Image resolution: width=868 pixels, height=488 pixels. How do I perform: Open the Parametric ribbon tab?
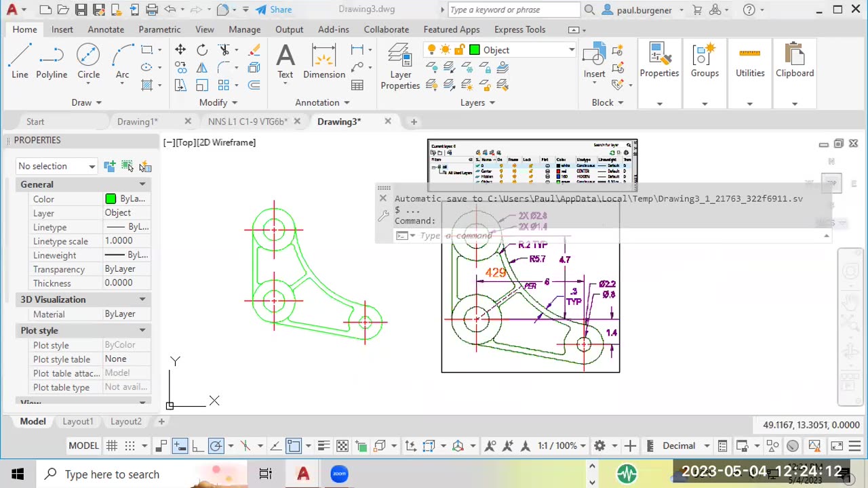tap(159, 29)
